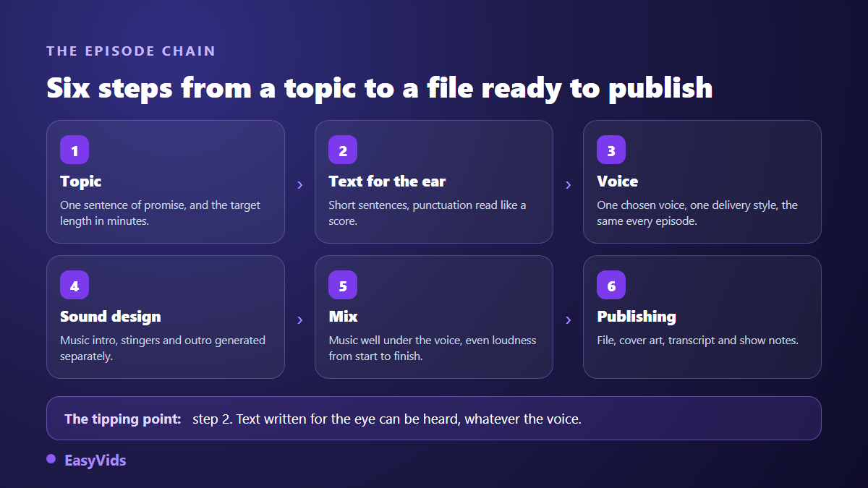
Task: Click the 'Topic' card heading
Action: tap(81, 181)
